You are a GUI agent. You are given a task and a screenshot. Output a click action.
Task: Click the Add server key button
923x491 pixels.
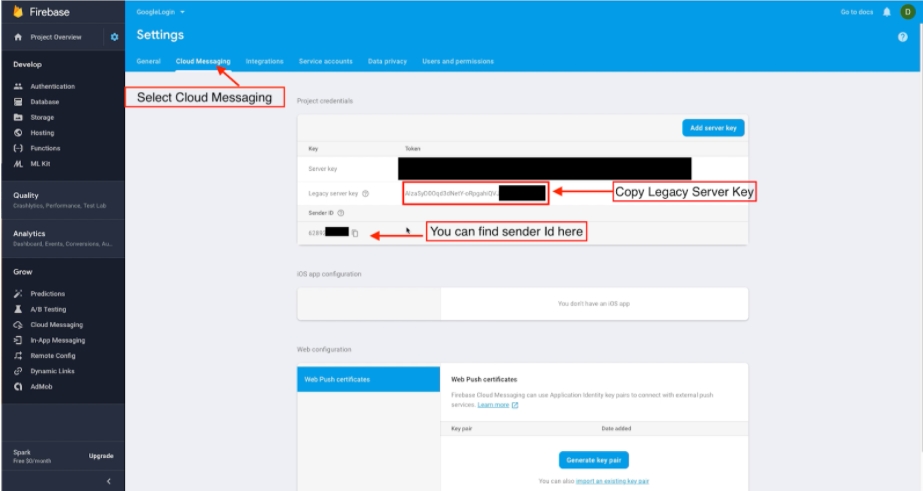point(713,128)
